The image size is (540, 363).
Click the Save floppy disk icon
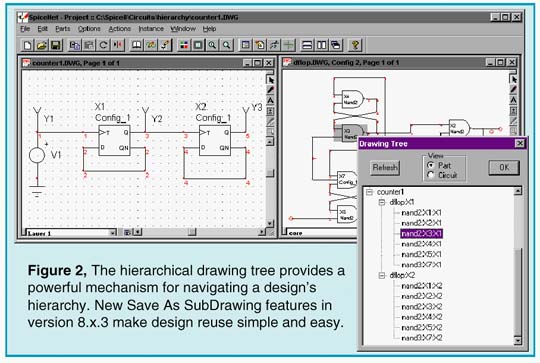pos(56,45)
